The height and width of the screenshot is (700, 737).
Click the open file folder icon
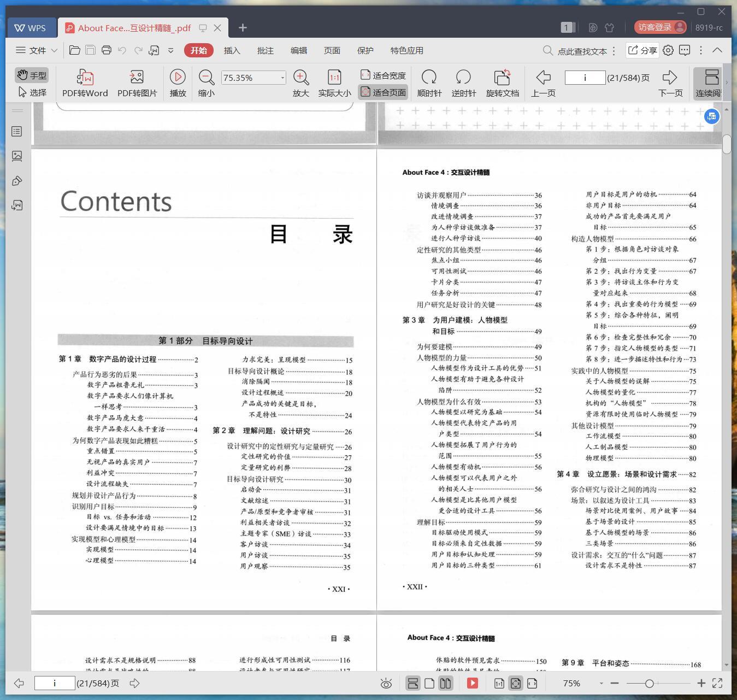[75, 50]
